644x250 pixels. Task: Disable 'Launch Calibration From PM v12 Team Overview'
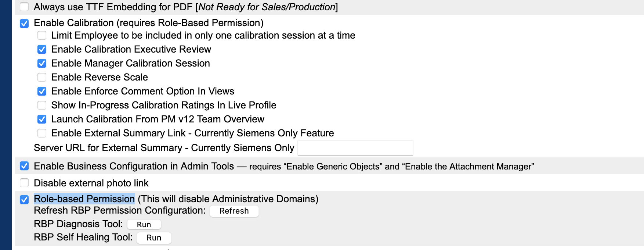(x=41, y=119)
